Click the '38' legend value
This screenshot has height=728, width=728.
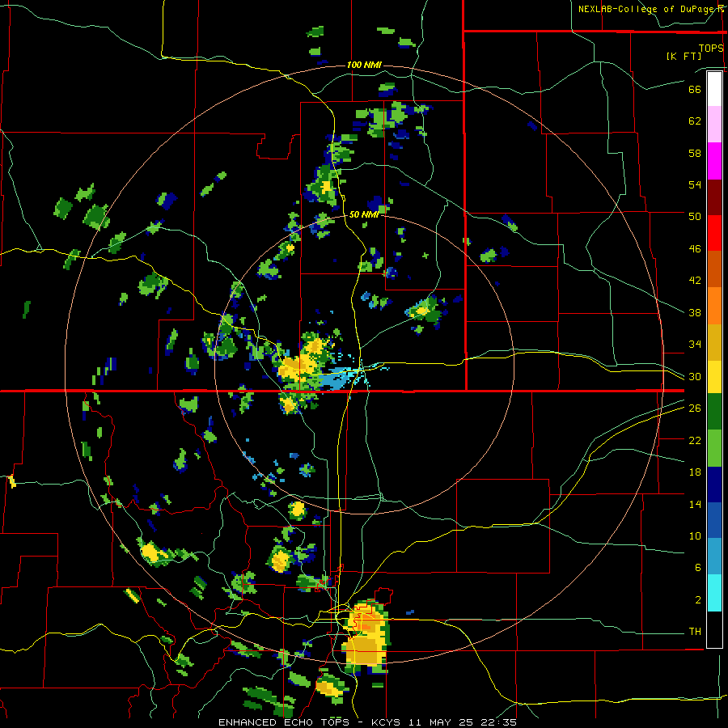pyautogui.click(x=695, y=312)
